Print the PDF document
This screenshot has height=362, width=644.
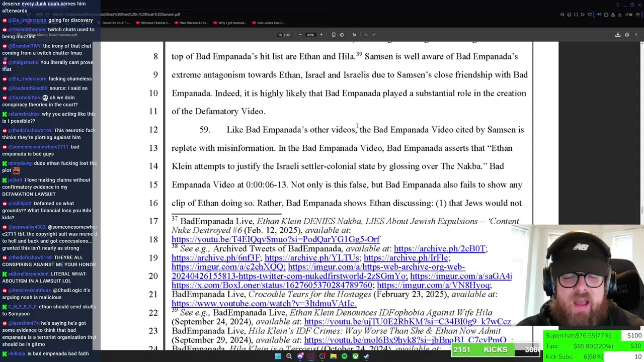pos(627,35)
